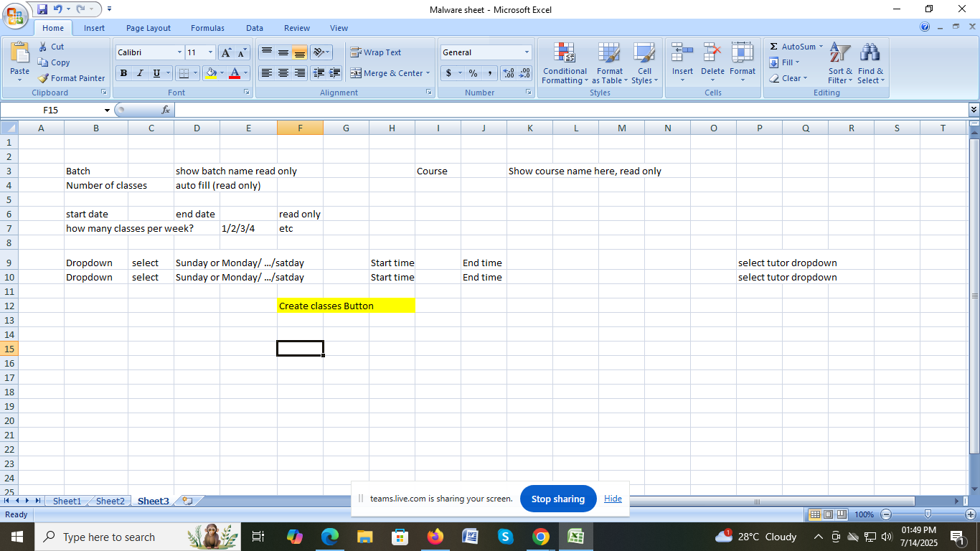This screenshot has height=551, width=980.
Task: Switch to the Sheet1 worksheet tab
Action: pyautogui.click(x=67, y=501)
